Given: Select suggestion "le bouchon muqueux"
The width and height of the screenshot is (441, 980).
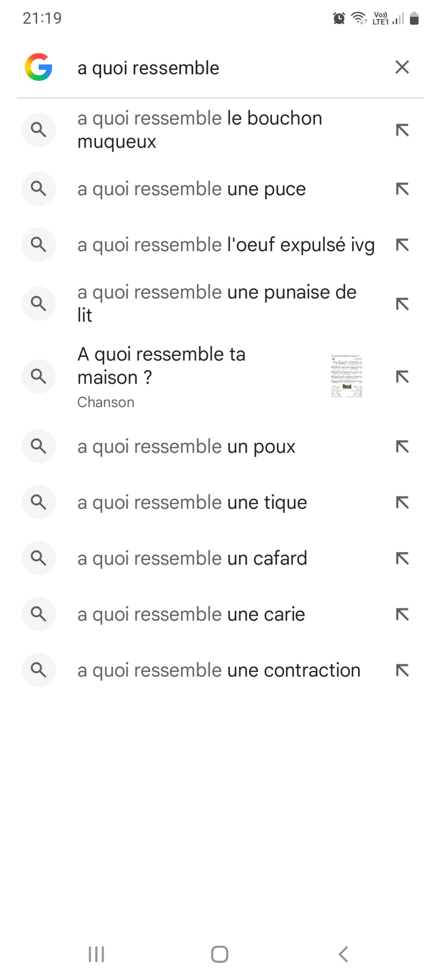Looking at the screenshot, I should click(x=200, y=130).
